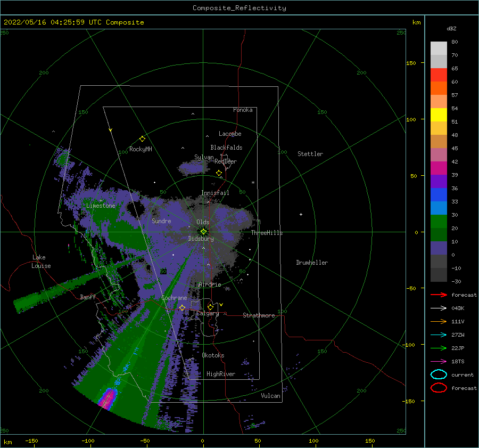Click the Ponoka label on map
This screenshot has width=479, height=448.
tap(243, 110)
